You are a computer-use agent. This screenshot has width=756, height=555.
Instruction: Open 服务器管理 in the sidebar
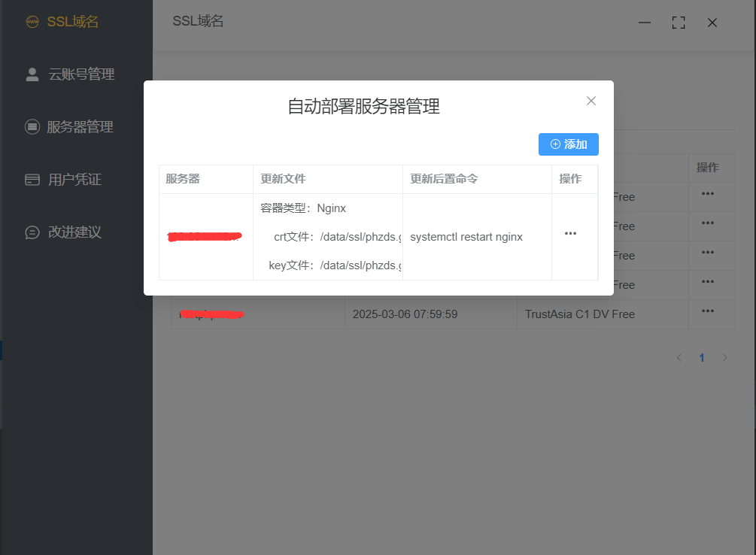tap(80, 127)
